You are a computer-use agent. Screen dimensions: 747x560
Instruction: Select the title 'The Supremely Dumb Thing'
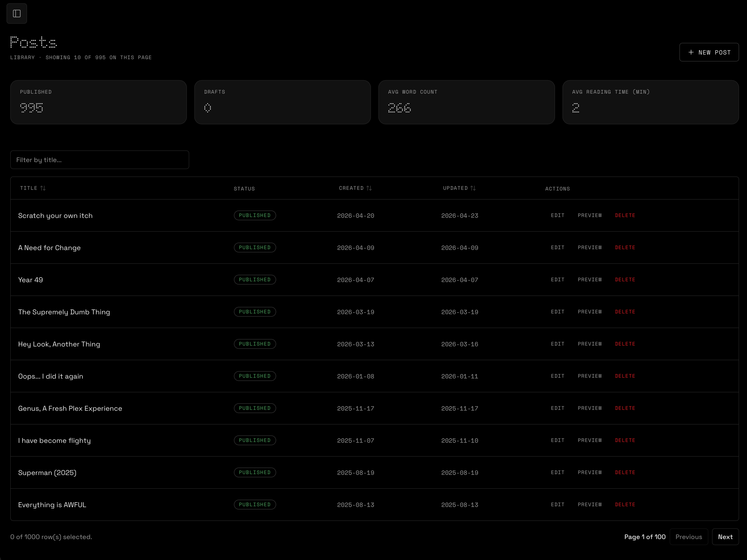point(64,312)
